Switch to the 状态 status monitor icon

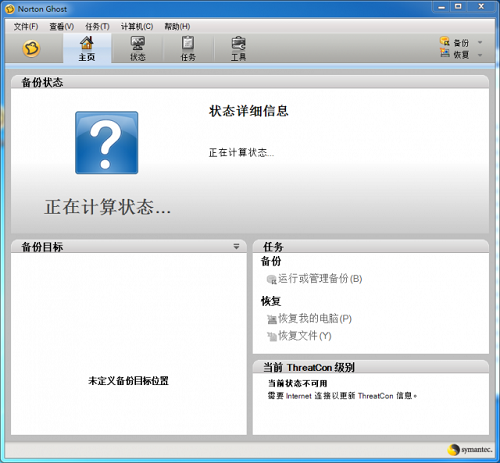[x=138, y=43]
